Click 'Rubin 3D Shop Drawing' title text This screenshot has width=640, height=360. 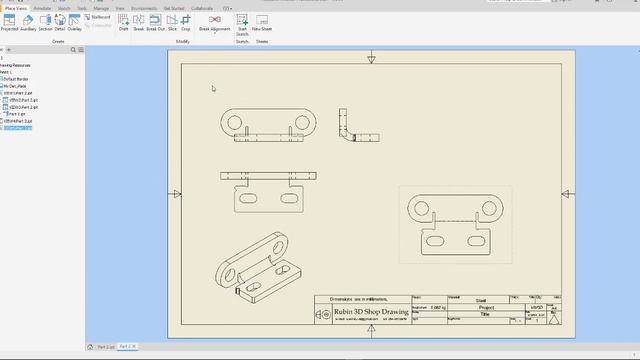pos(371,311)
